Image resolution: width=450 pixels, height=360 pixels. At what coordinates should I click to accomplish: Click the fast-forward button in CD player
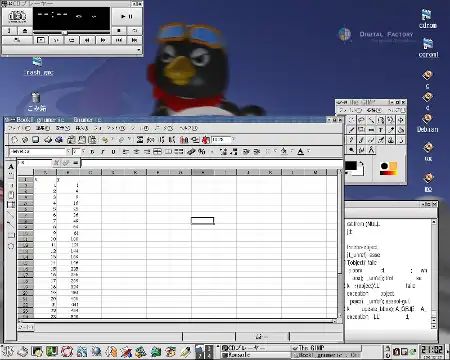click(103, 40)
